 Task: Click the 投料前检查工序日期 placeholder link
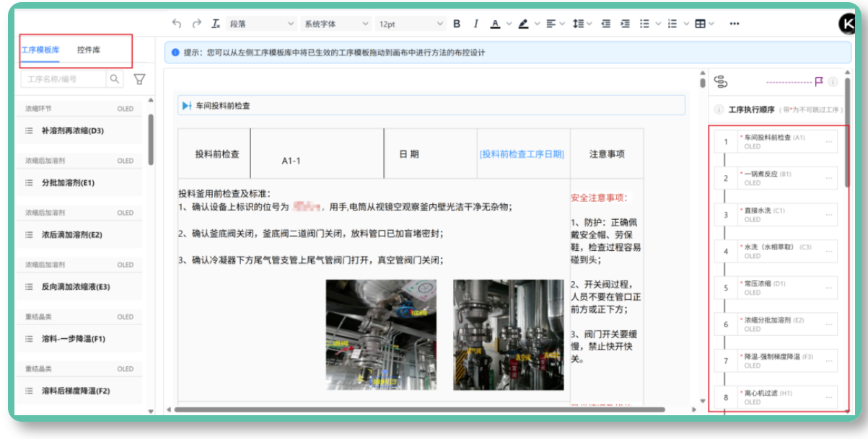tap(522, 154)
